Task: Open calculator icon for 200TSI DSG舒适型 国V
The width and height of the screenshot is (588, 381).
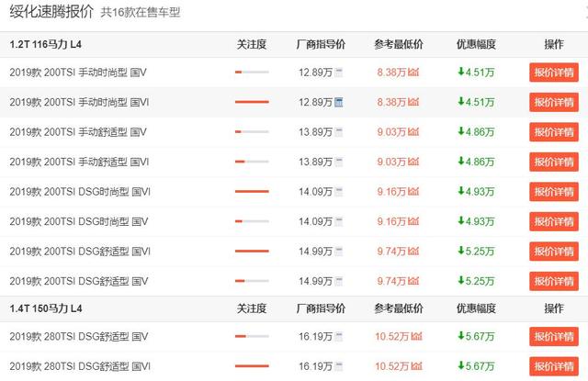Action: [x=339, y=281]
